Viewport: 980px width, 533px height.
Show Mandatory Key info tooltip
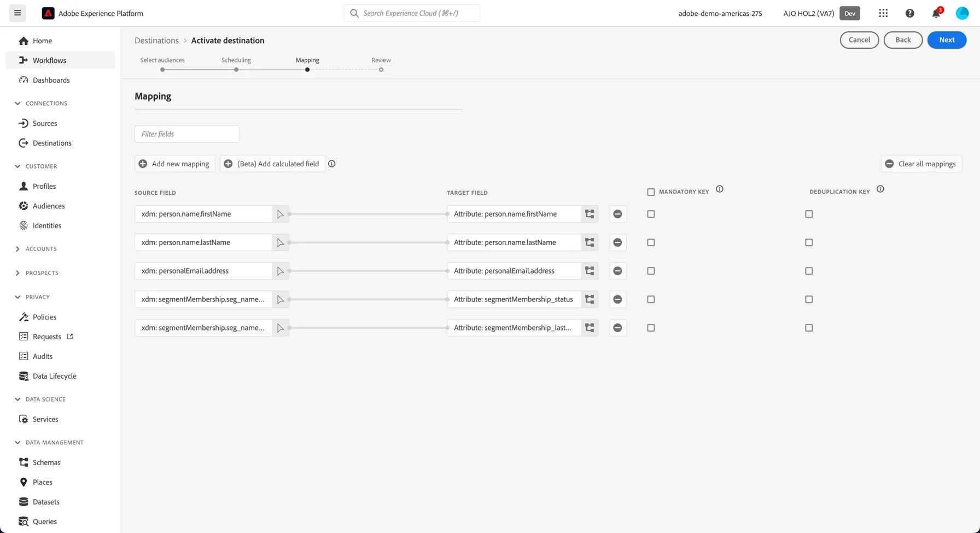coord(720,189)
